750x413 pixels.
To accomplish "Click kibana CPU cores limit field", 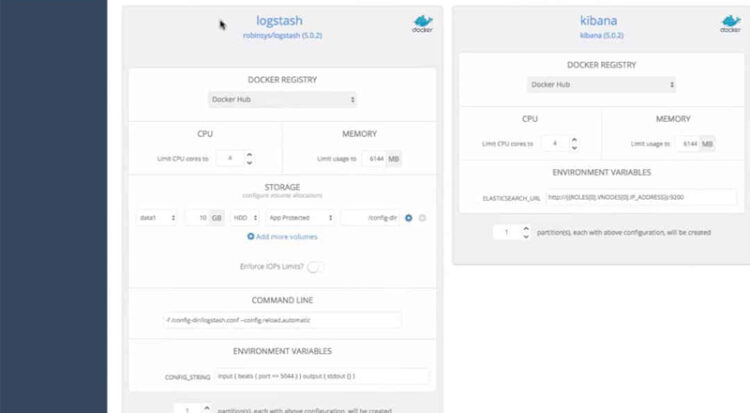I will [x=555, y=144].
